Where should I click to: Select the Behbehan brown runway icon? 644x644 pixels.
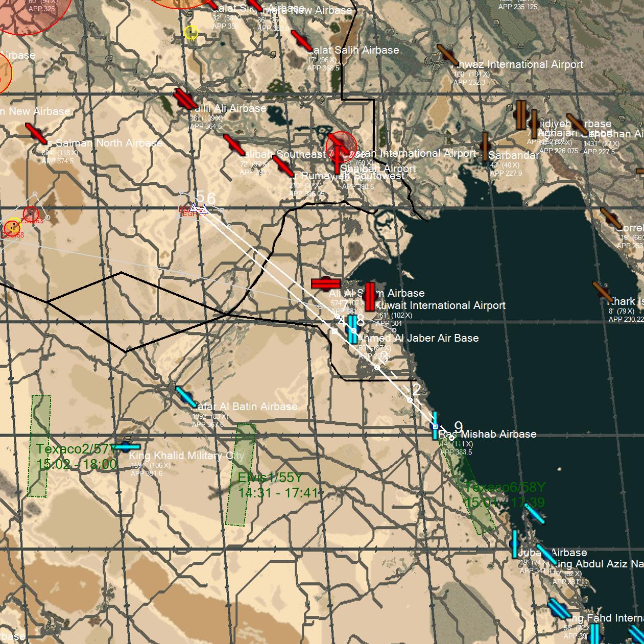(x=577, y=124)
